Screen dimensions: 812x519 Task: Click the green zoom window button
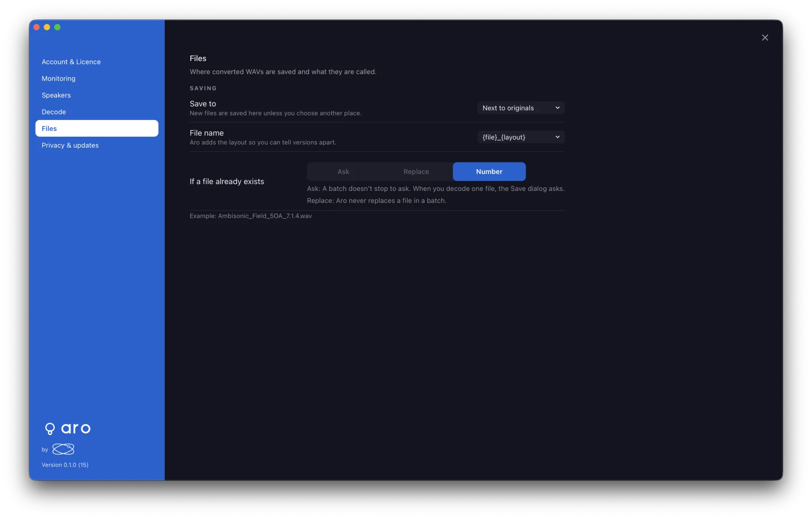(57, 27)
